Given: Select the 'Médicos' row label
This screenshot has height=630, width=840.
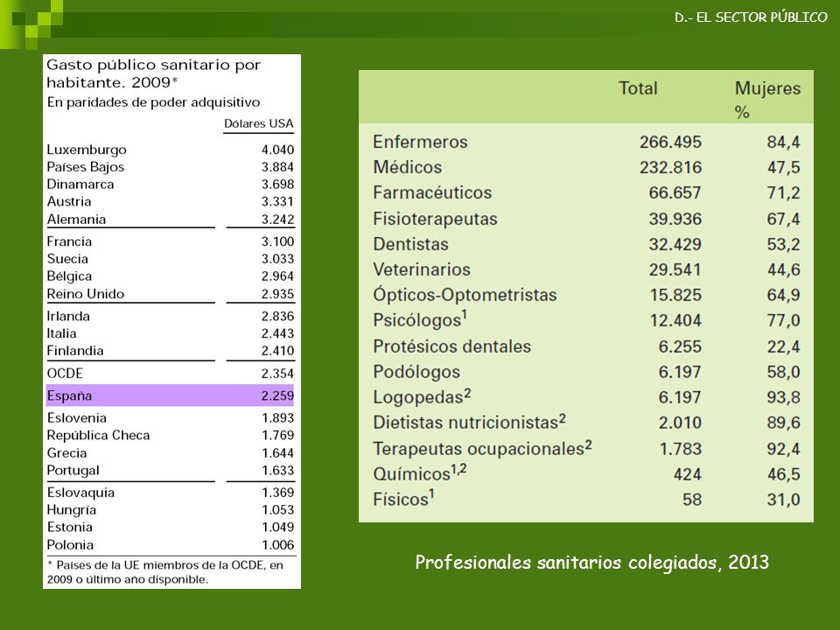Looking at the screenshot, I should tap(407, 167).
